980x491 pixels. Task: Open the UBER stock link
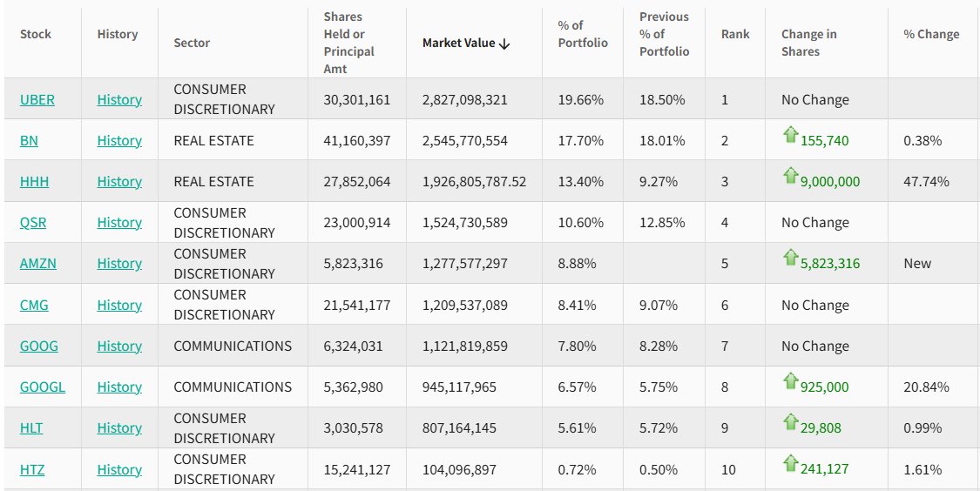(x=37, y=99)
